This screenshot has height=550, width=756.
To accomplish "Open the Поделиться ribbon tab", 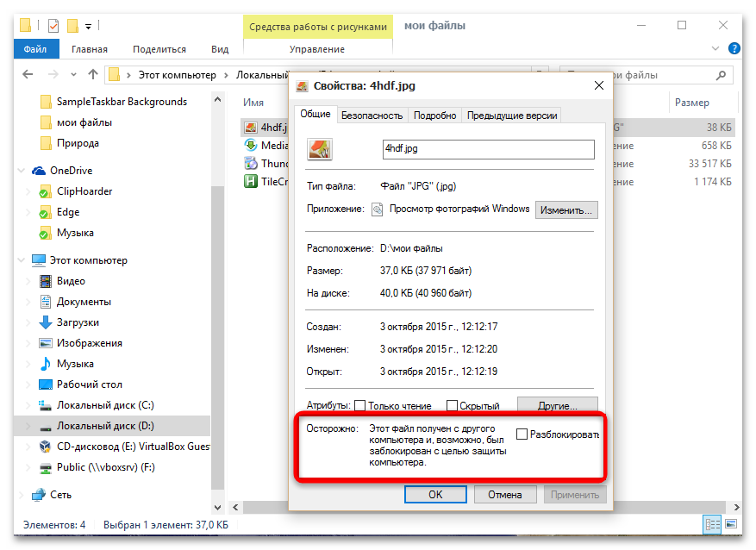I will coord(159,49).
